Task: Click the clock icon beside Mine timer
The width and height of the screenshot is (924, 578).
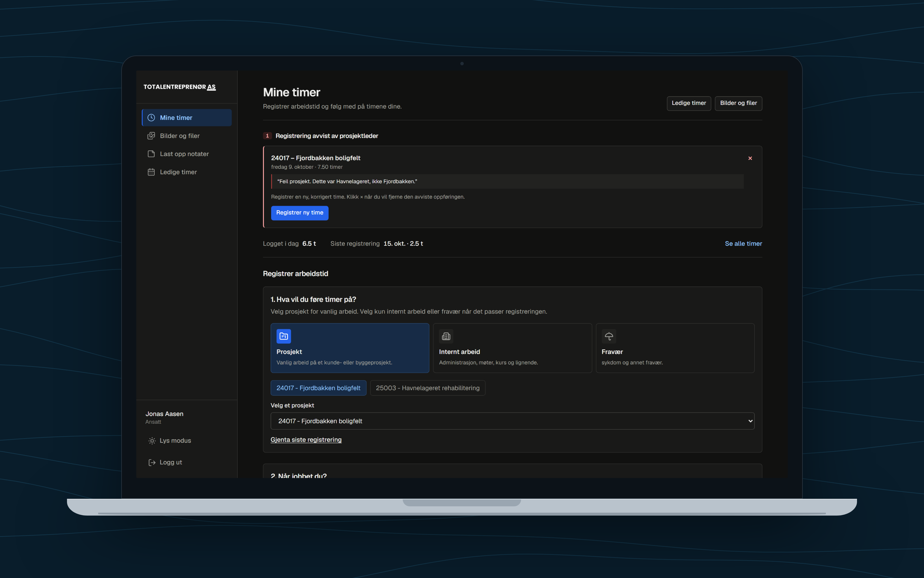Action: point(151,118)
